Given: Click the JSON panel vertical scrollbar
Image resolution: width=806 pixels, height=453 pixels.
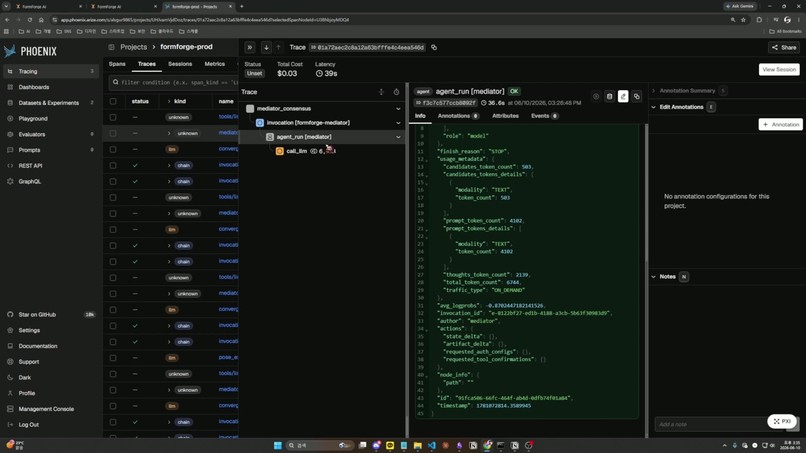Looking at the screenshot, I should tap(646, 195).
